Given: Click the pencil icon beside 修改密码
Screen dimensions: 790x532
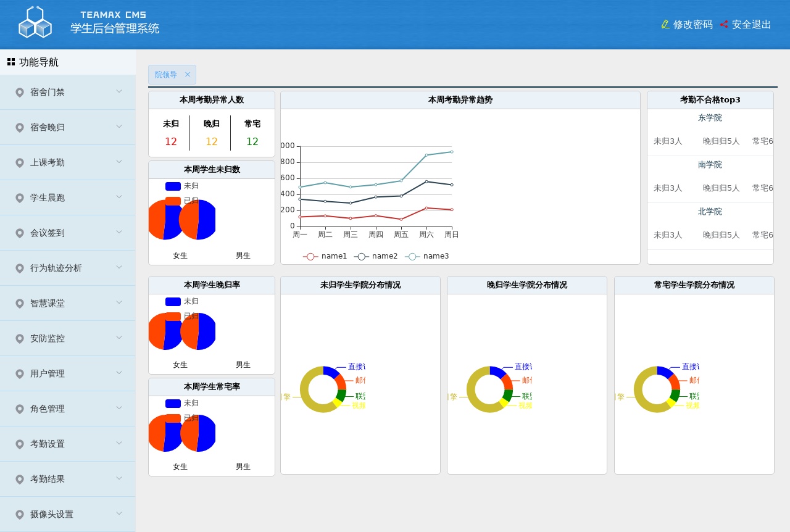Looking at the screenshot, I should coord(665,25).
